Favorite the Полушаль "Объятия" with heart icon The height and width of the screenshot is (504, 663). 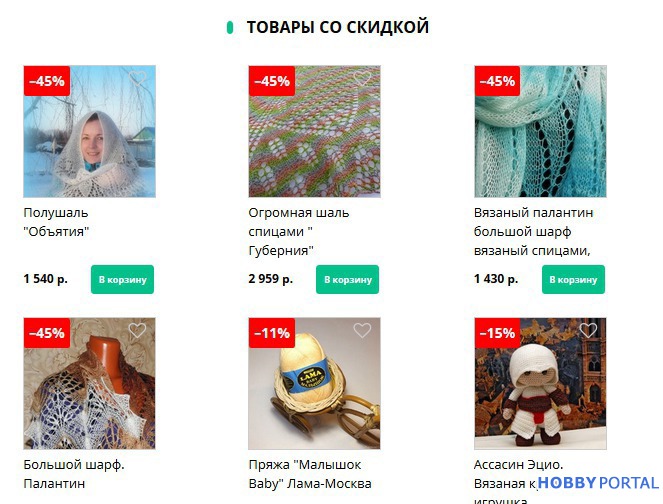coord(137,78)
